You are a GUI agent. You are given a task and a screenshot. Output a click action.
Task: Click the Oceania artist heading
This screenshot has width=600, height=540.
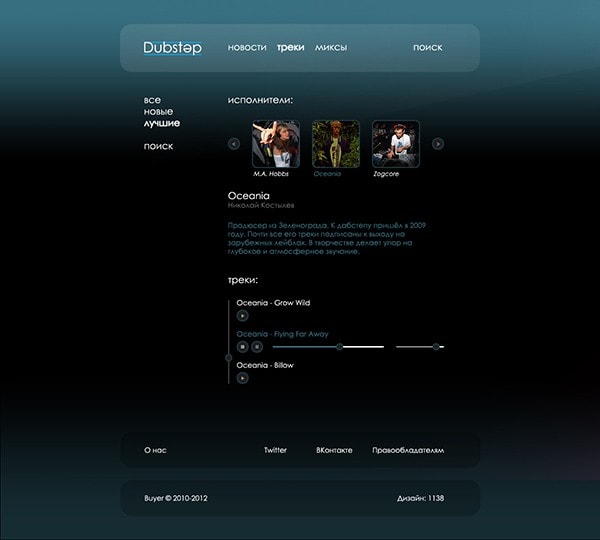coord(248,196)
